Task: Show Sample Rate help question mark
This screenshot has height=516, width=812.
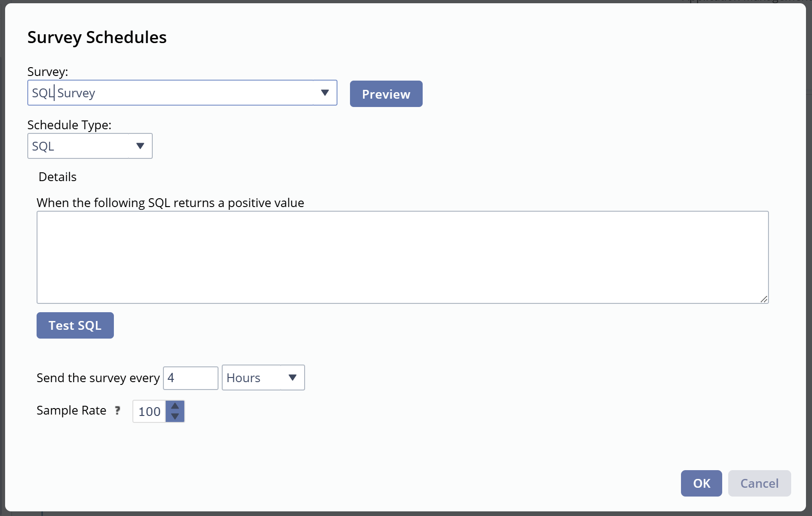Action: click(x=118, y=410)
